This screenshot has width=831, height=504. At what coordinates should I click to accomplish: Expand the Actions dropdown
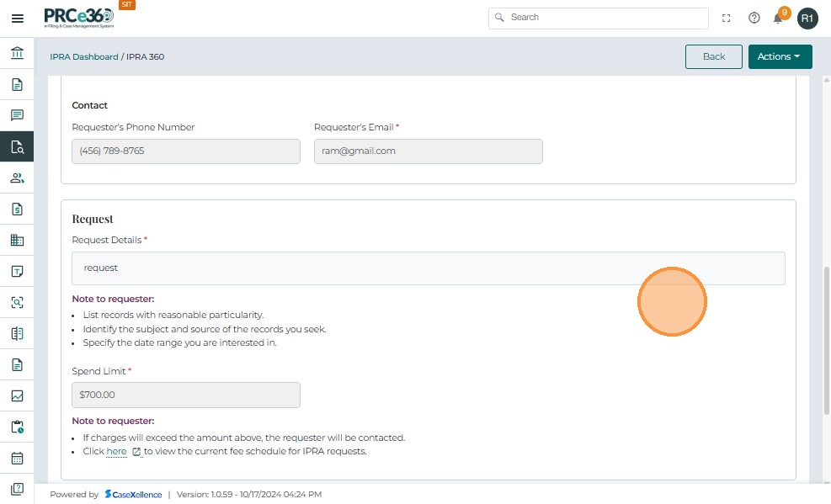click(x=780, y=56)
